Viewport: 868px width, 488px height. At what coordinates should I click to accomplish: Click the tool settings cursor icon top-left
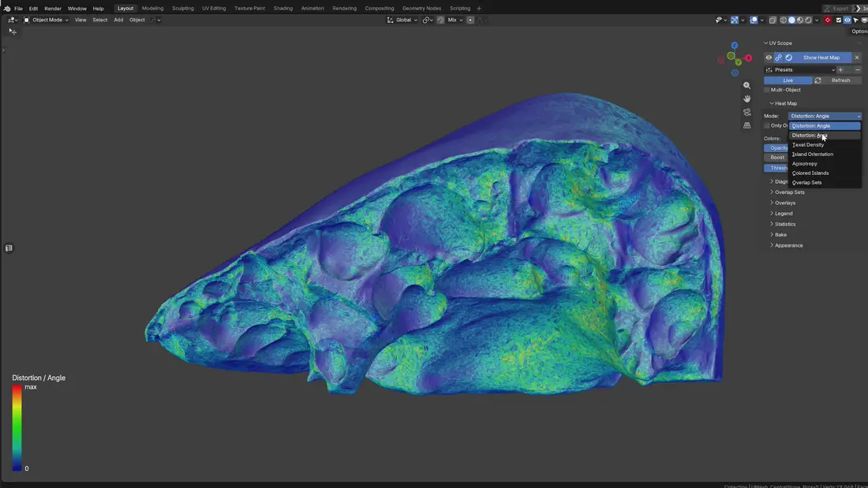point(13,32)
